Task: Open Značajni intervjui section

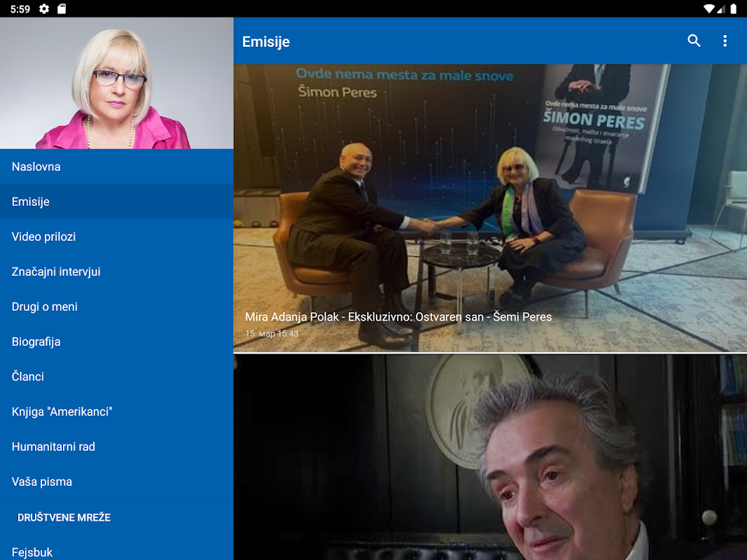Action: point(117,272)
